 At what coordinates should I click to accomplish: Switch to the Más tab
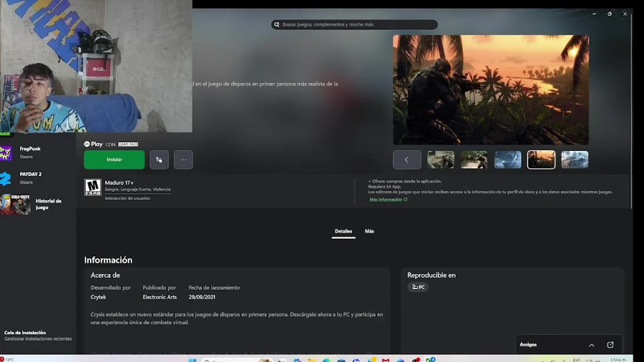[x=369, y=231]
